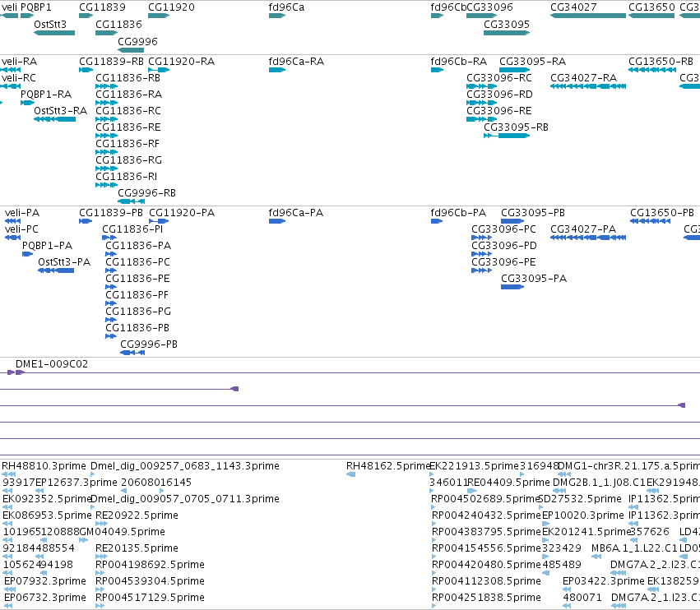Screen dimensions: 700x610
Task: Click the RH48810.3prime EST label
Action: click(44, 466)
